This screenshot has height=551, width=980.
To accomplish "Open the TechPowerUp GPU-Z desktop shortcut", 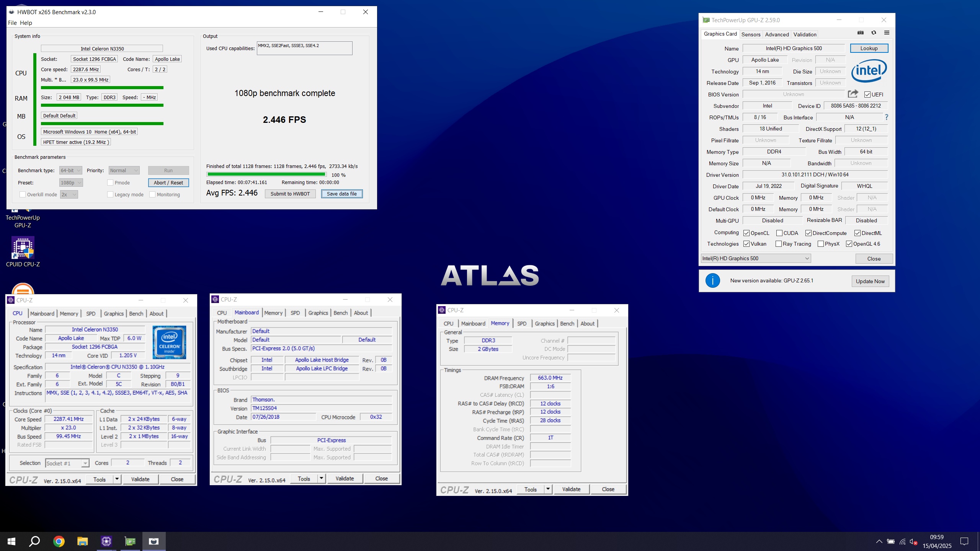I will 23,219.
